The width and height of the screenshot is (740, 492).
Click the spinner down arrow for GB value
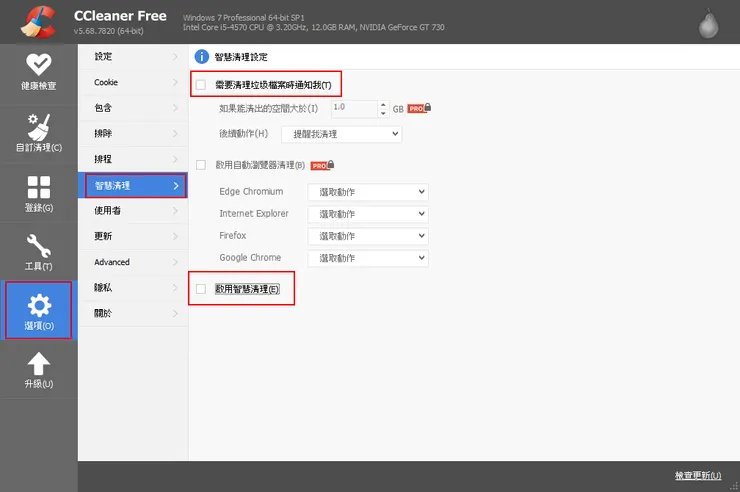383,113
